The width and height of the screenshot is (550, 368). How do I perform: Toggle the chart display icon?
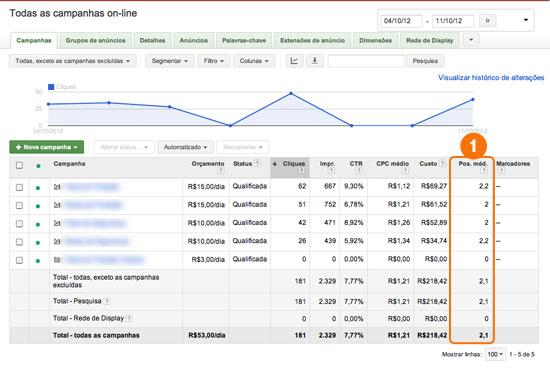coord(294,61)
